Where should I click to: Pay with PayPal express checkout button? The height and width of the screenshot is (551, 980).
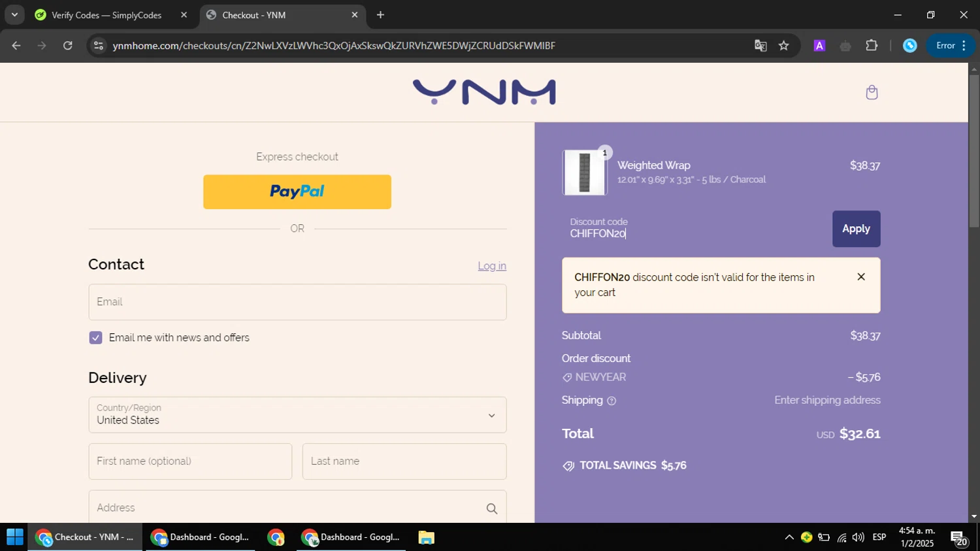pyautogui.click(x=297, y=192)
